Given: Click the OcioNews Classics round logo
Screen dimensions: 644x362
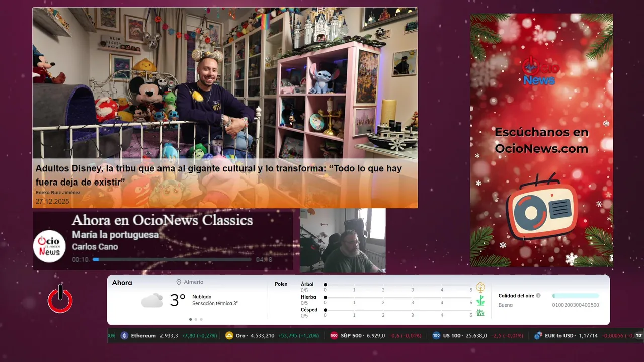Looking at the screenshot, I should click(49, 246).
